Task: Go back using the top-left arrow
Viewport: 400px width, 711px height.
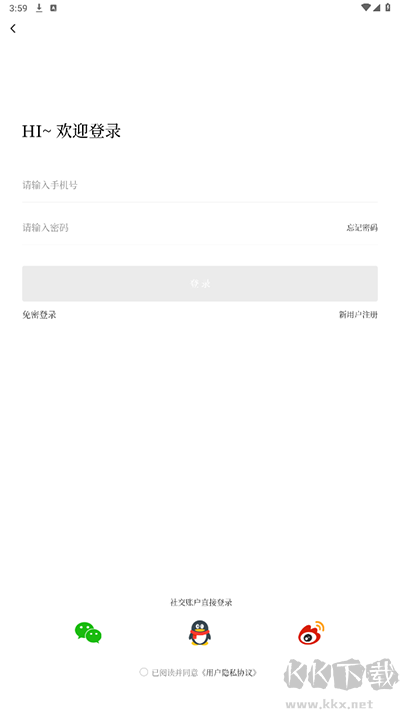Action: [13, 28]
